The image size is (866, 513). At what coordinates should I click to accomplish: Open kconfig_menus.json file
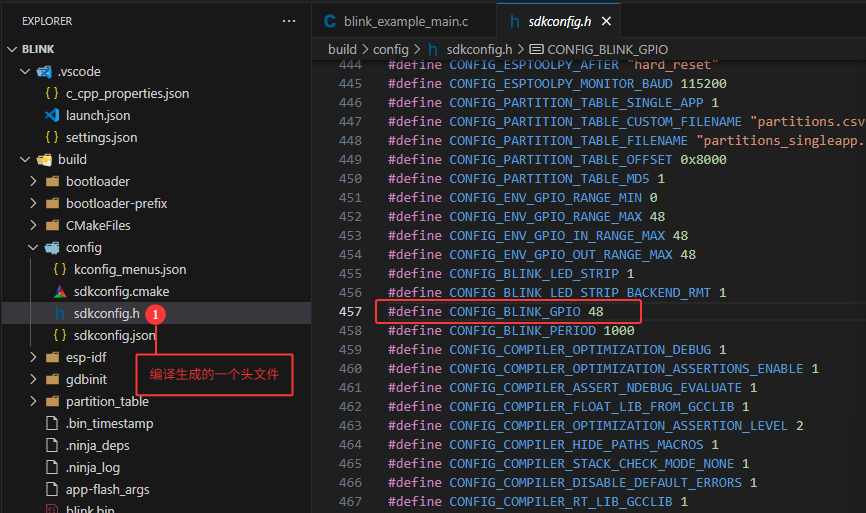click(130, 270)
